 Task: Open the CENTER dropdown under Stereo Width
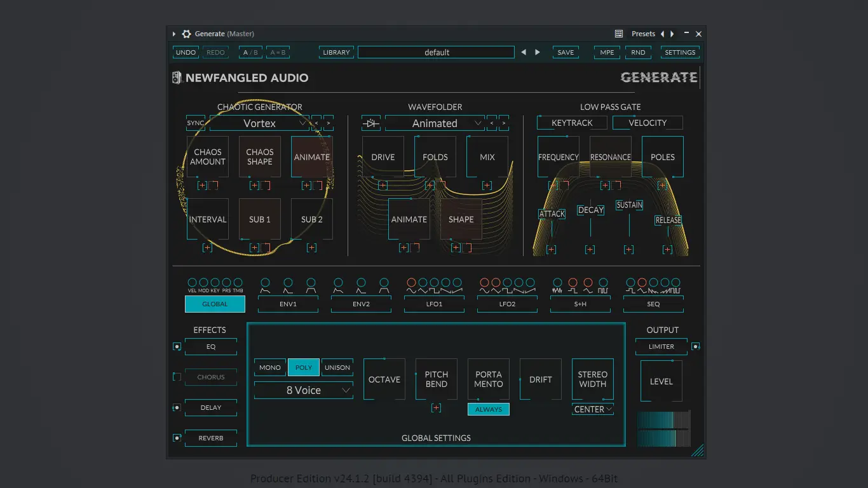tap(592, 409)
